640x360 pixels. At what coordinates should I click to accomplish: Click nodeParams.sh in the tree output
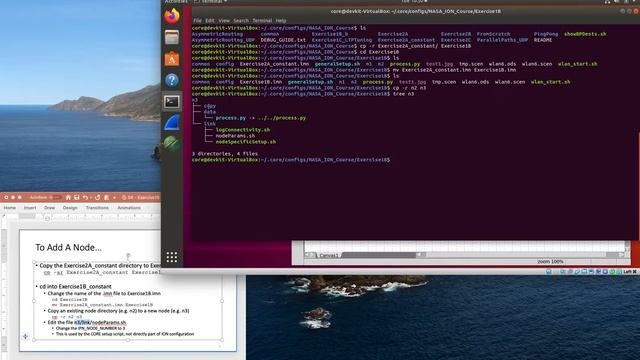pos(235,136)
